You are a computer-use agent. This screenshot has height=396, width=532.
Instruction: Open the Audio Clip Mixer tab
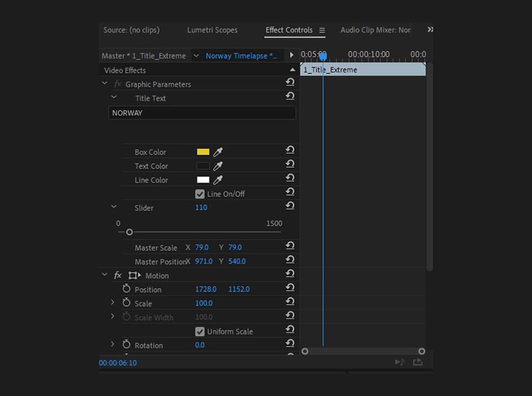[375, 30]
